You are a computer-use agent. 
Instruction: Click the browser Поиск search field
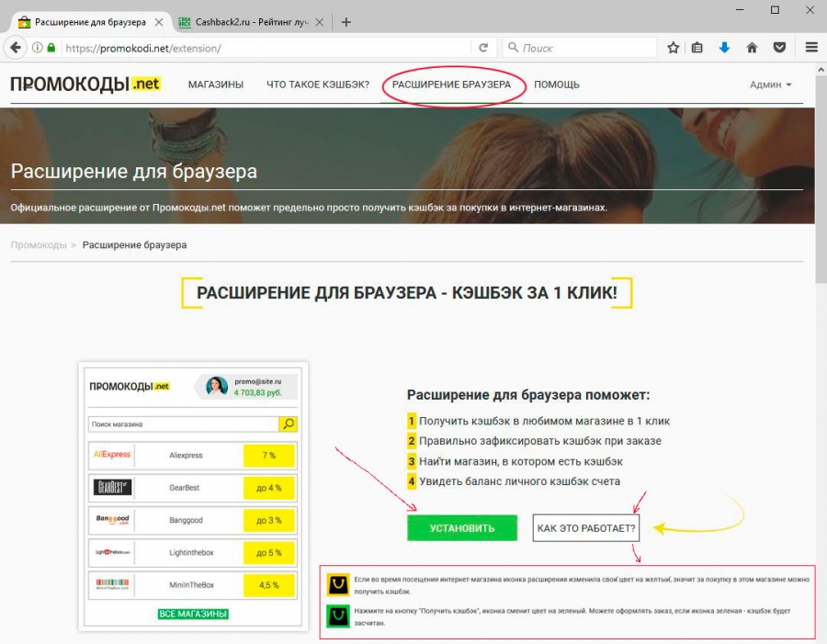[583, 48]
